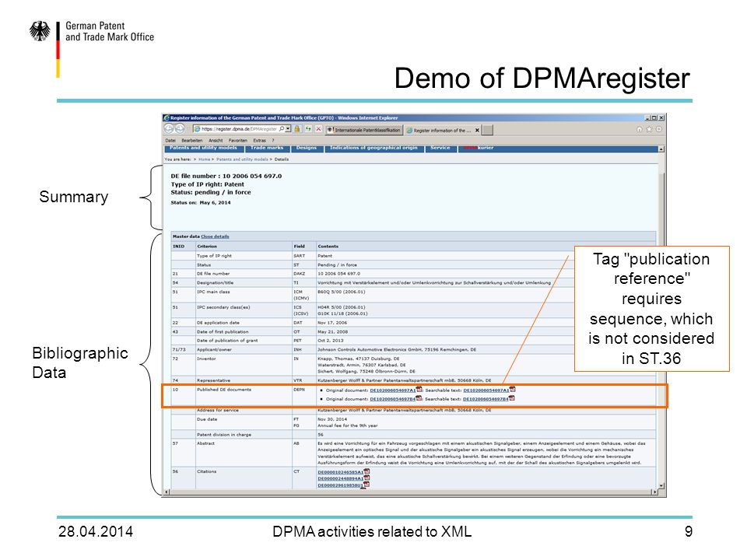Open citation DE000002448894A1 link
This screenshot has height=560, width=747.
point(340,478)
